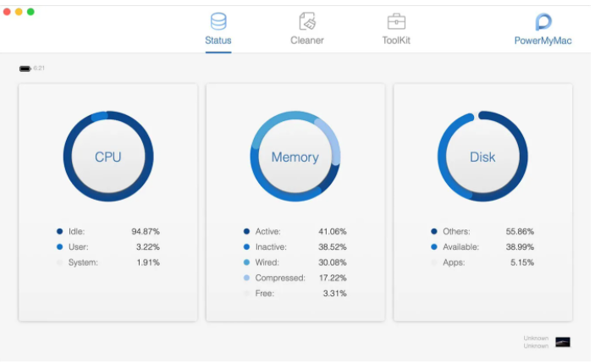Close the window with red button

[7, 12]
